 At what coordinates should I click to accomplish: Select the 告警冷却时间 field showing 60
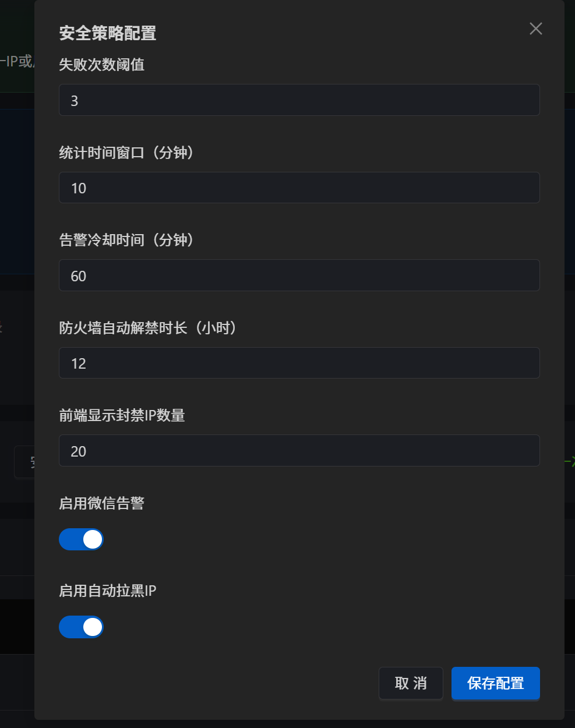click(x=299, y=275)
